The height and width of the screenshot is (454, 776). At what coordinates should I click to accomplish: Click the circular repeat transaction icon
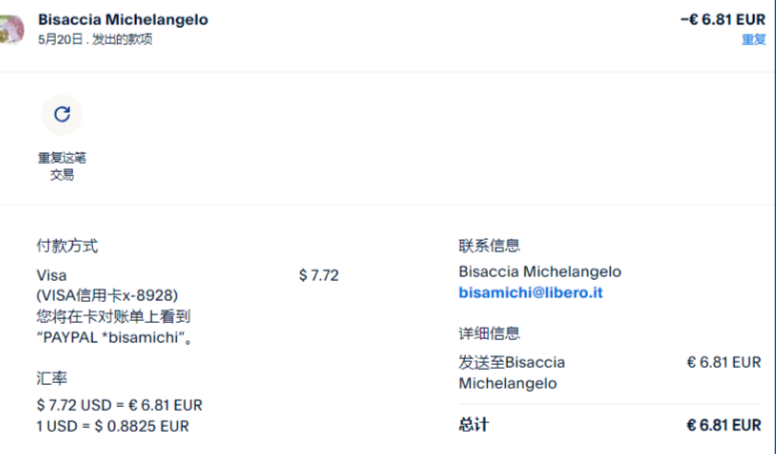[x=61, y=115]
